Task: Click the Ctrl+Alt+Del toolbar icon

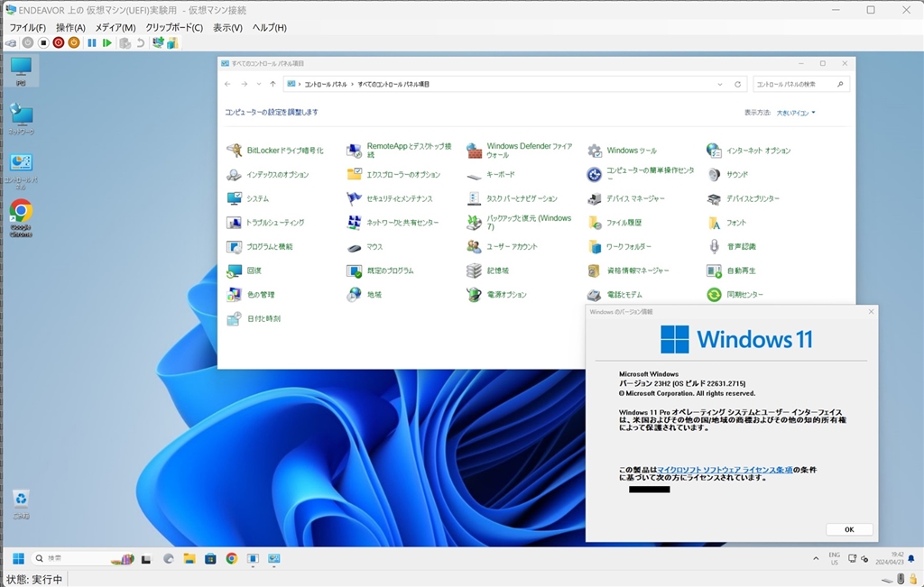Action: pyautogui.click(x=11, y=42)
